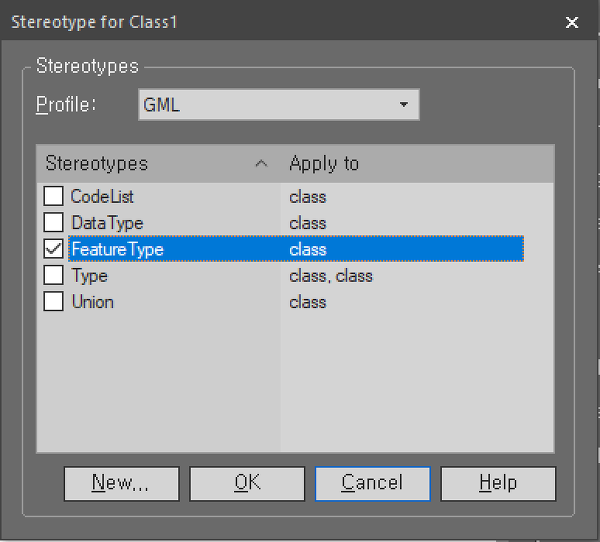Close the Stereotype for Class1 dialog
This screenshot has width=600, height=542.
572,22
